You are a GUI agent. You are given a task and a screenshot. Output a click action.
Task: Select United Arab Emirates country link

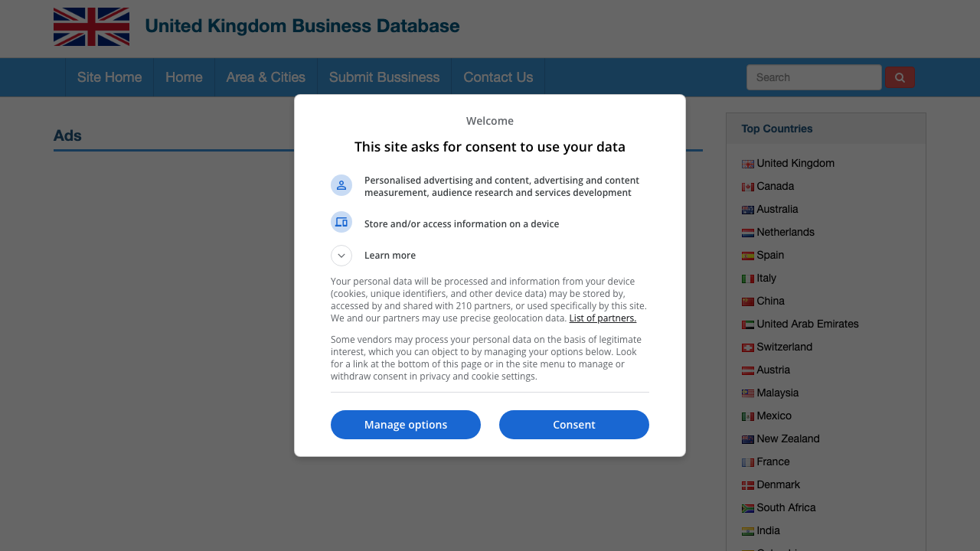point(808,324)
